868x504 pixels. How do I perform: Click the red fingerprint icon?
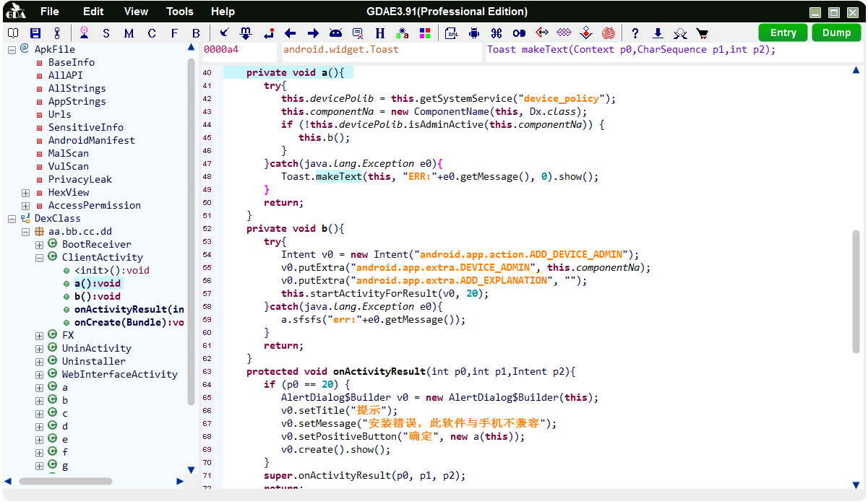pos(609,33)
